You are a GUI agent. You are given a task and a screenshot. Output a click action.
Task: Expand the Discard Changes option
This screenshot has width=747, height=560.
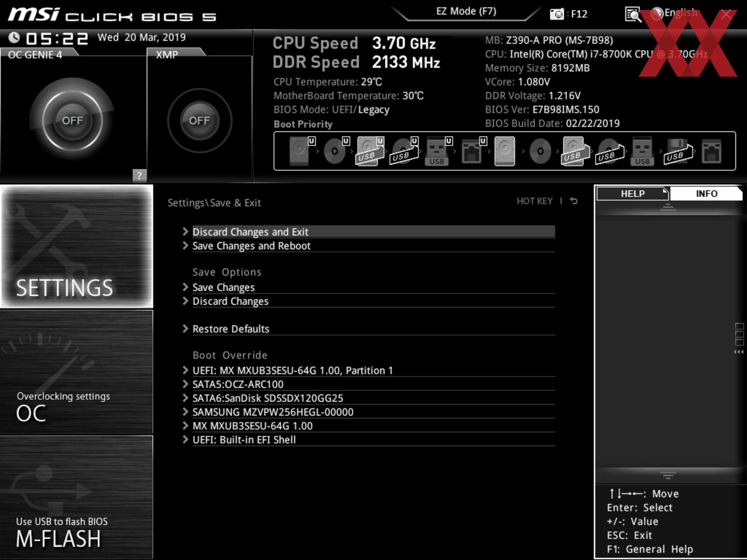[x=369, y=301]
